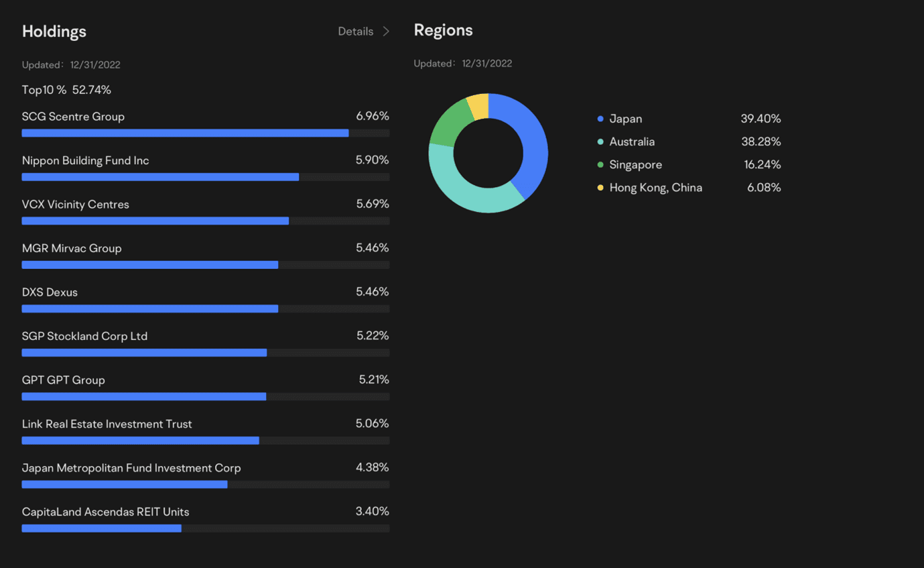
Task: Click Nippon Building Fund Inc holding
Action: tap(85, 161)
